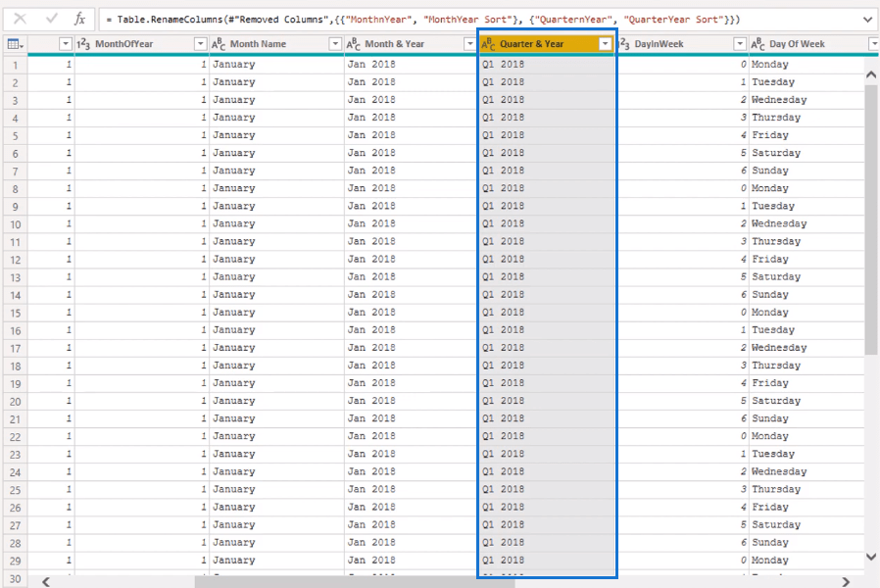
Task: Click Thursday cell in row 4
Action: (x=807, y=118)
